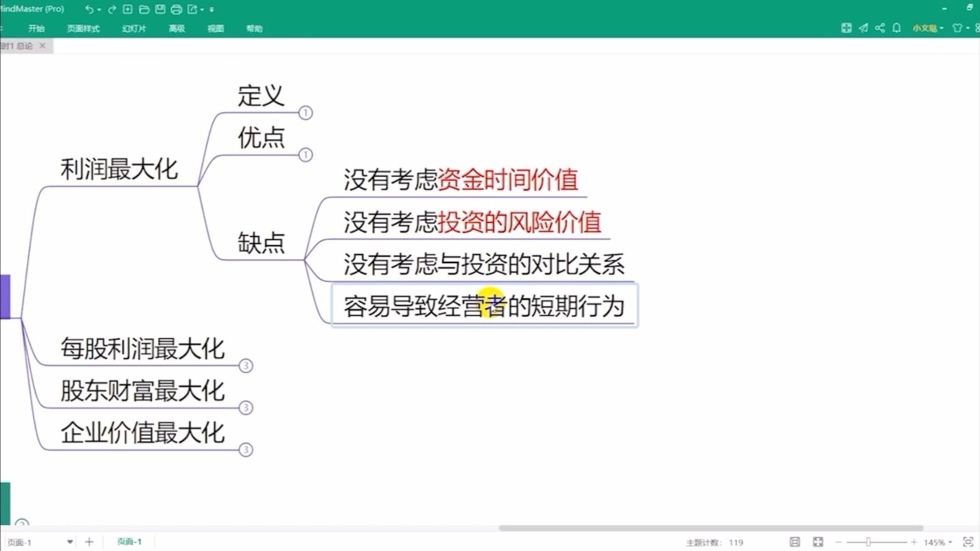Click the horizontal scrollbar thumb
Image resolution: width=980 pixels, height=551 pixels.
pyautogui.click(x=710, y=528)
